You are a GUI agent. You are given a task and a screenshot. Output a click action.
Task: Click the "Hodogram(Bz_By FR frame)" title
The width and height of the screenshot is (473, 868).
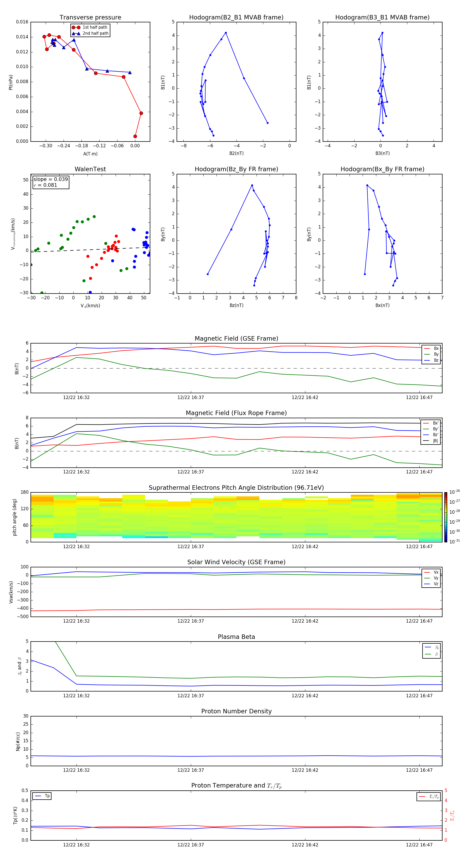[236, 169]
